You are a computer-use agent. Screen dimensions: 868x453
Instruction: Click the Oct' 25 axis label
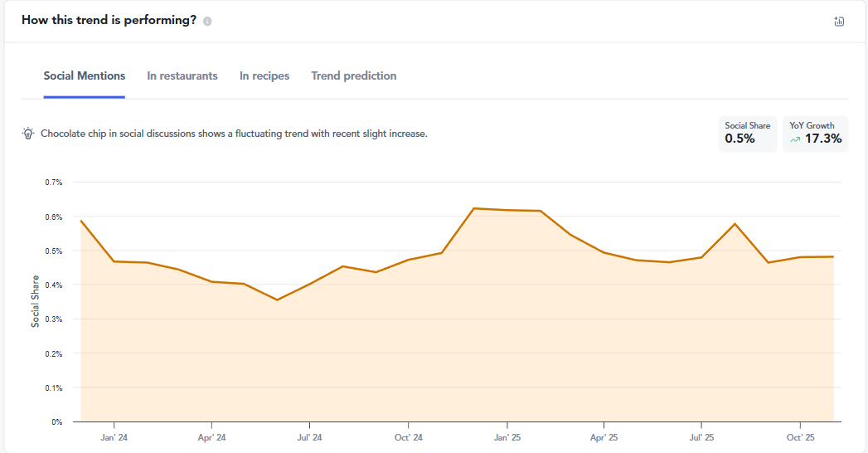coord(801,437)
